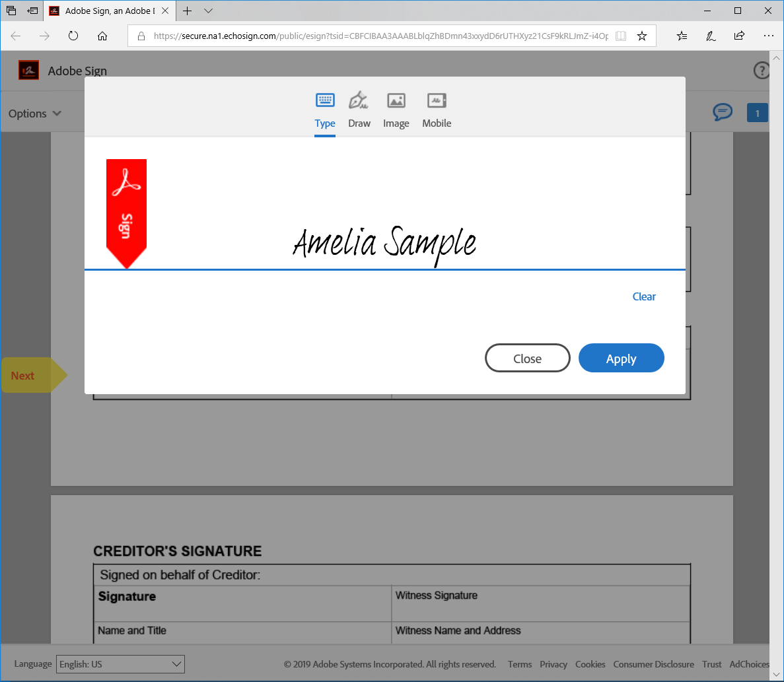Open the Privacy link in footer

553,664
